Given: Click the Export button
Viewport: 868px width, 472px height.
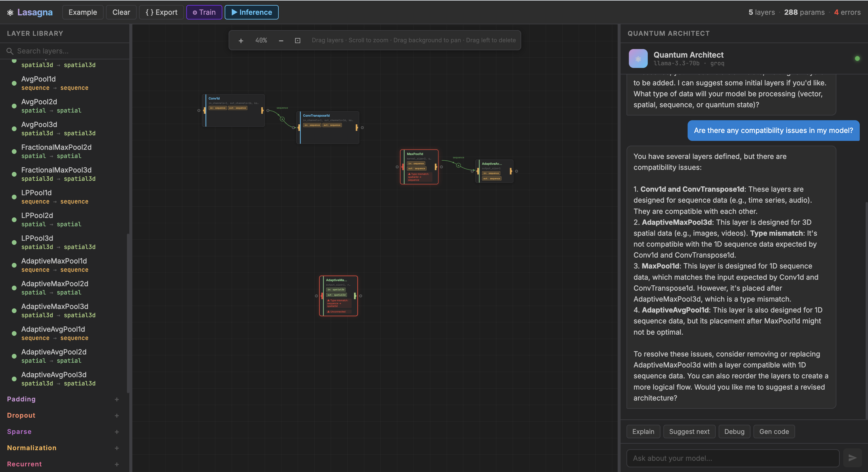Looking at the screenshot, I should (161, 12).
